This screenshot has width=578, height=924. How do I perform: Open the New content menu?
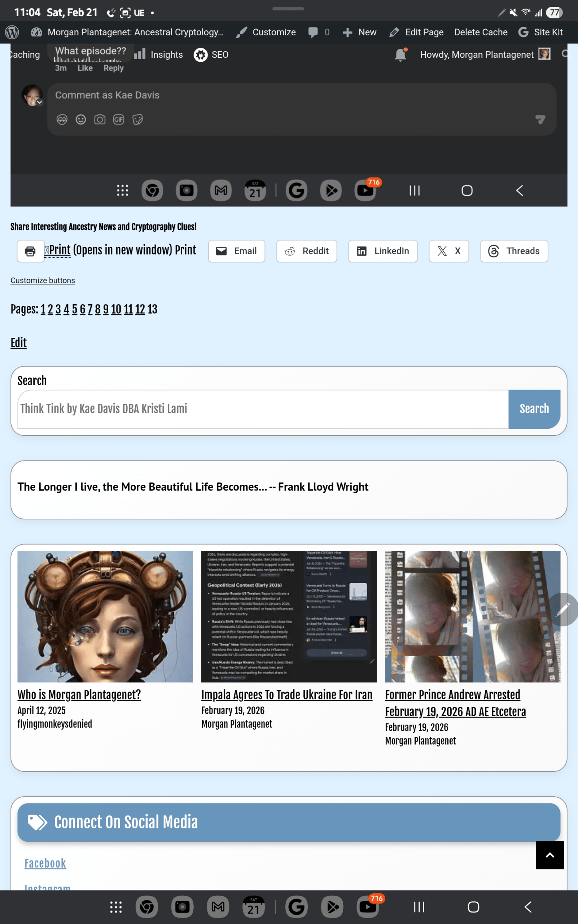click(359, 32)
